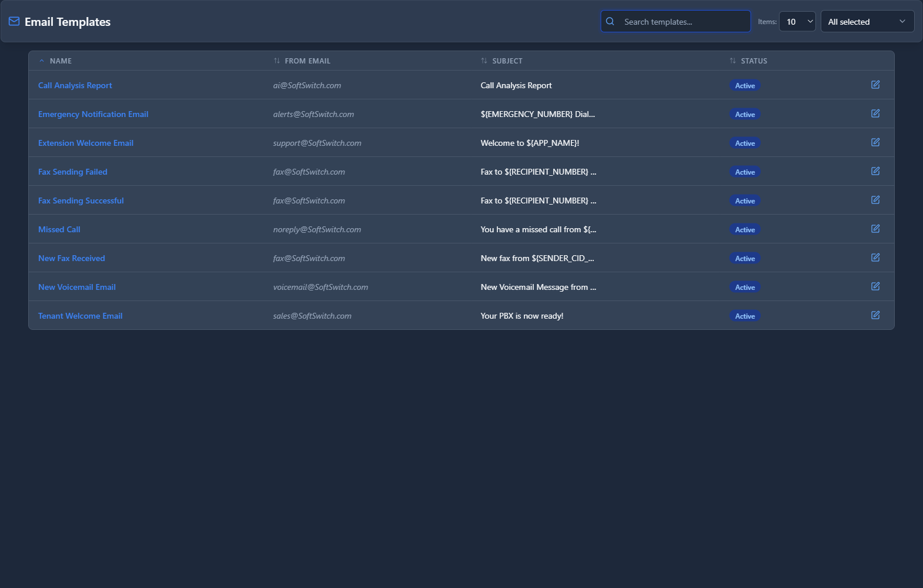This screenshot has width=923, height=588.
Task: Click voicemail@SoftSwitch.com email cell
Action: pyautogui.click(x=320, y=287)
